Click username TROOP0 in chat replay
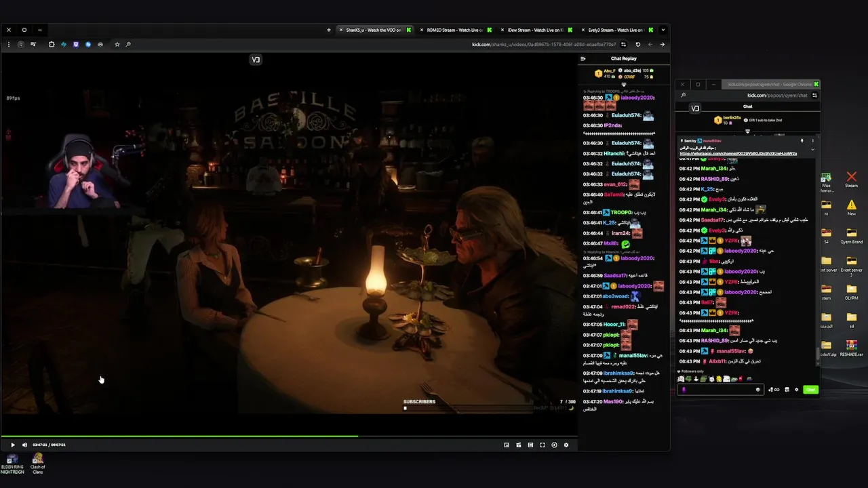The height and width of the screenshot is (488, 868). 620,213
